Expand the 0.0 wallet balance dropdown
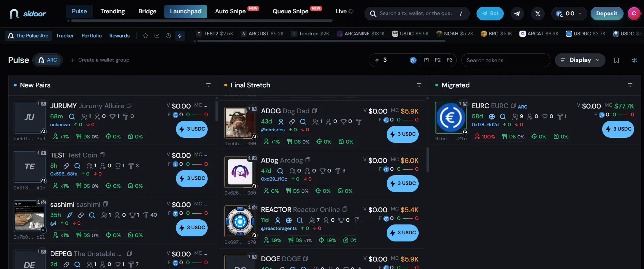The width and height of the screenshot is (644, 269). 569,14
